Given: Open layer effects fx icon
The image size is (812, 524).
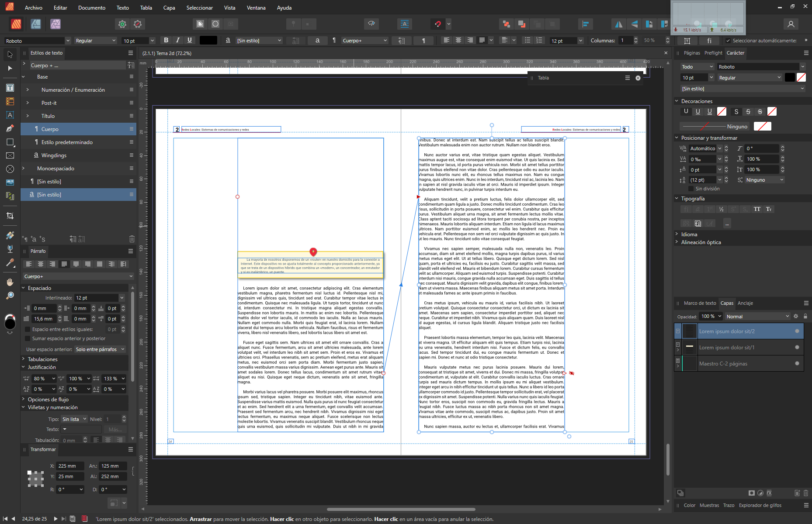Looking at the screenshot, I should [x=769, y=493].
